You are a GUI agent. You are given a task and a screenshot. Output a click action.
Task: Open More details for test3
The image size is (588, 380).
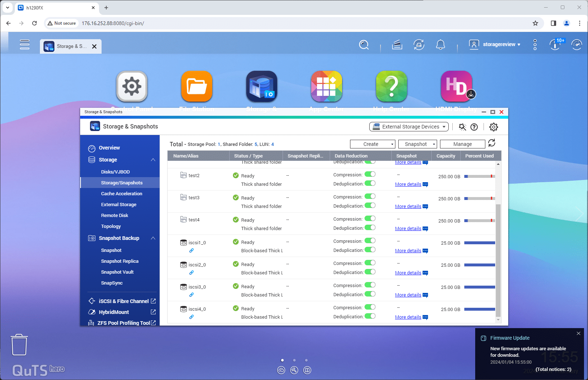[408, 207]
